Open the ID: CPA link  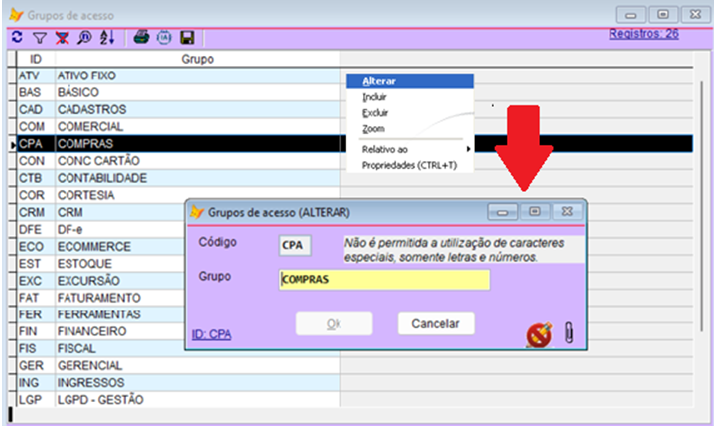click(211, 335)
